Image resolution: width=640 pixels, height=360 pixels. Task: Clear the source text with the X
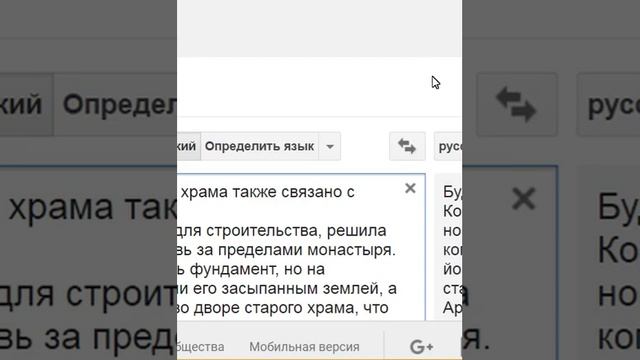click(410, 188)
